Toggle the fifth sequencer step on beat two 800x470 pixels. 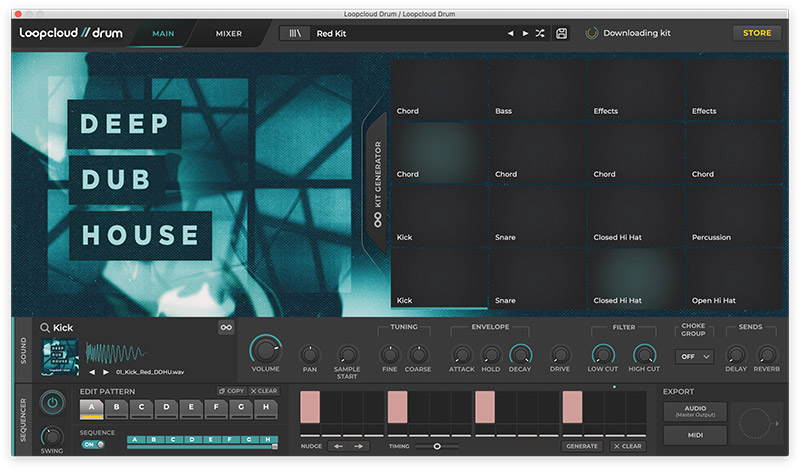click(x=397, y=407)
